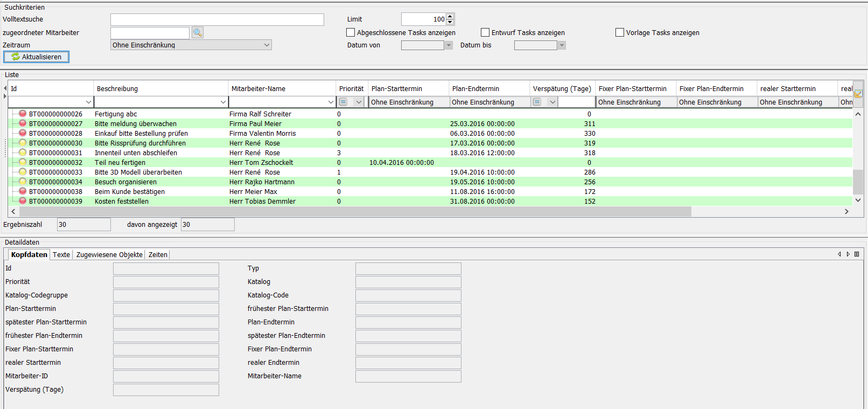Click the list's horizontal scrollbar track
Screen dimensions: 868x409
pos(765,212)
